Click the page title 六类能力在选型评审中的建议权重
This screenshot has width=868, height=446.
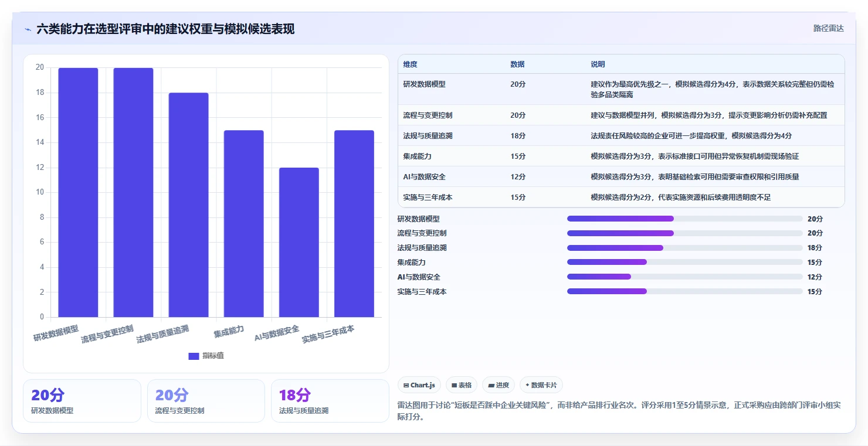click(x=166, y=29)
